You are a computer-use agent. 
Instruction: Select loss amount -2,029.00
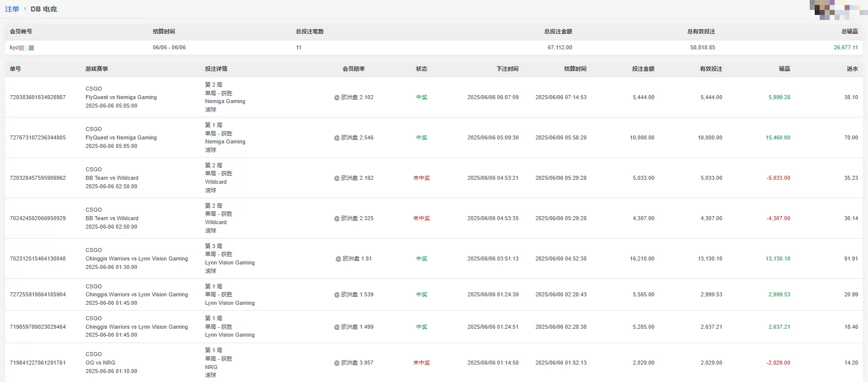tap(778, 363)
